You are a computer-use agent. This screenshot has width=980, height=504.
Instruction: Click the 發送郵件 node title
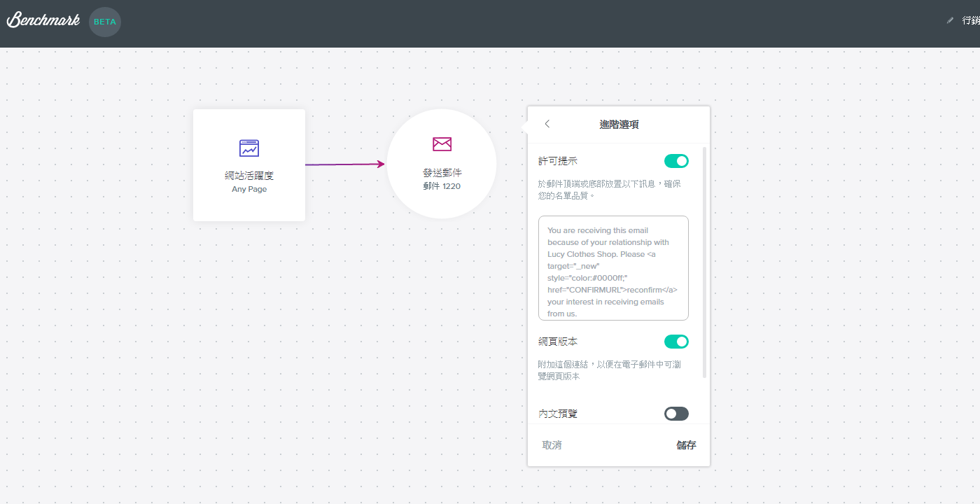click(442, 173)
